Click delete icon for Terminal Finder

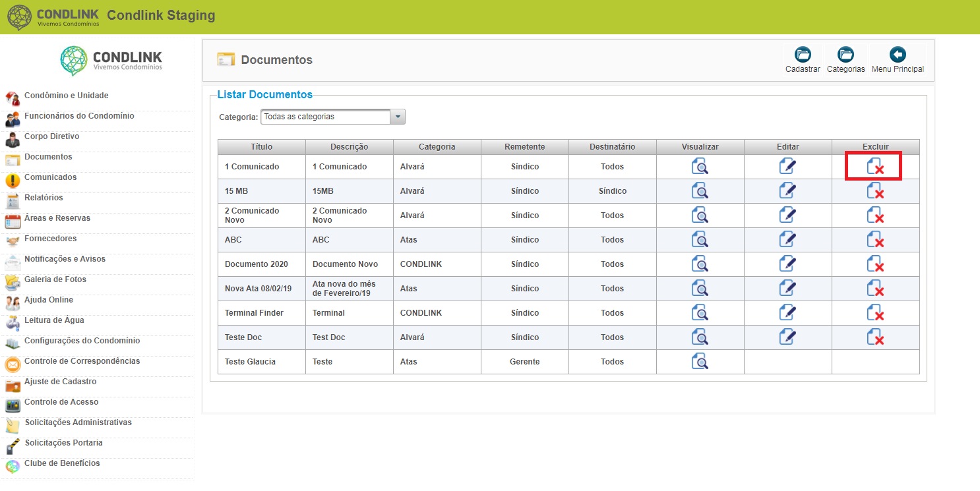875,312
